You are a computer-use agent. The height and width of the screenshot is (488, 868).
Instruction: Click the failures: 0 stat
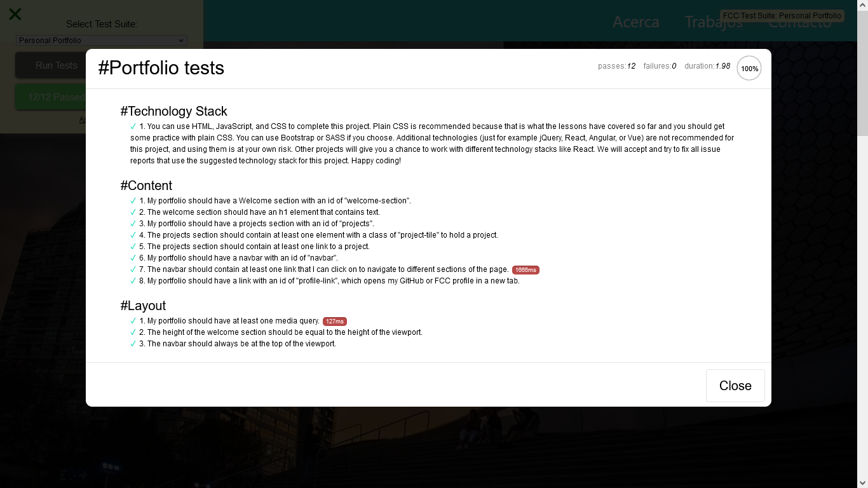[x=660, y=66]
